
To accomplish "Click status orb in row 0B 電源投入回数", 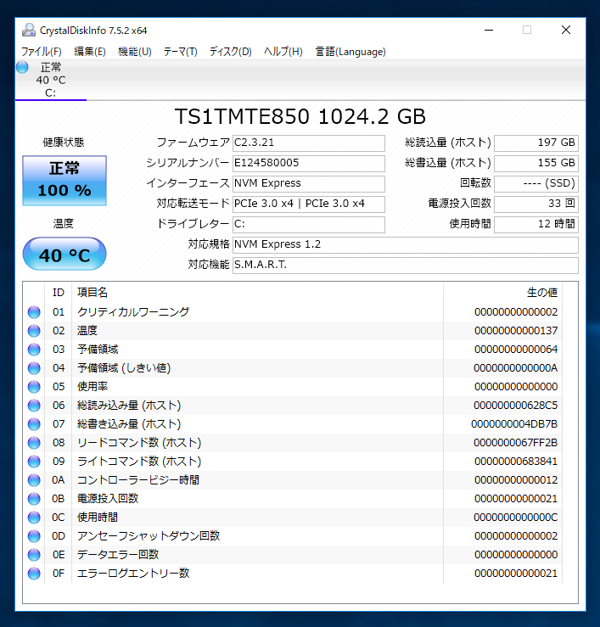I will (34, 499).
